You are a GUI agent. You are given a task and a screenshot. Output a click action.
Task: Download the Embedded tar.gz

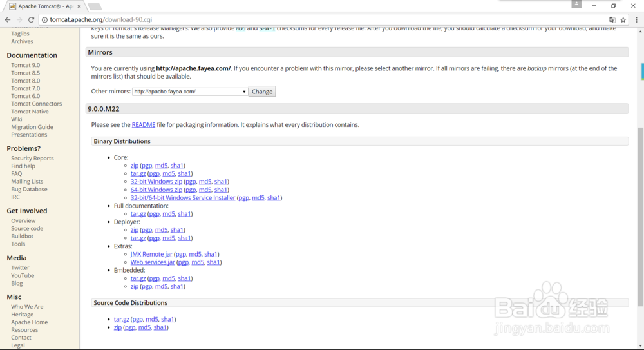point(138,278)
